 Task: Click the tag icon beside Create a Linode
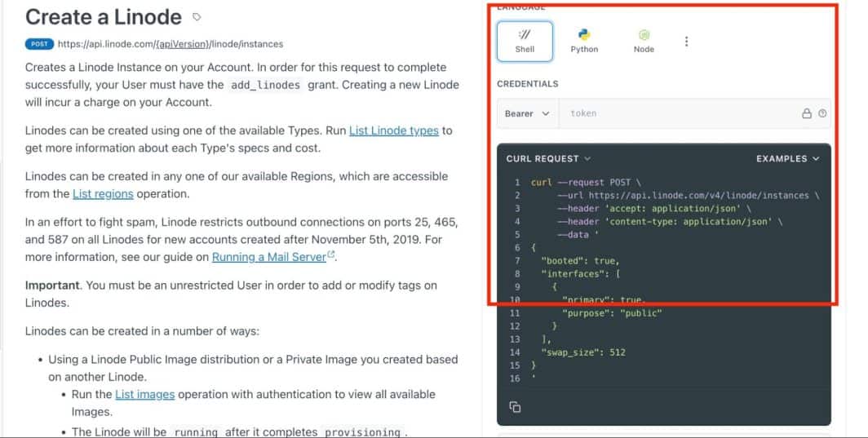(x=197, y=17)
